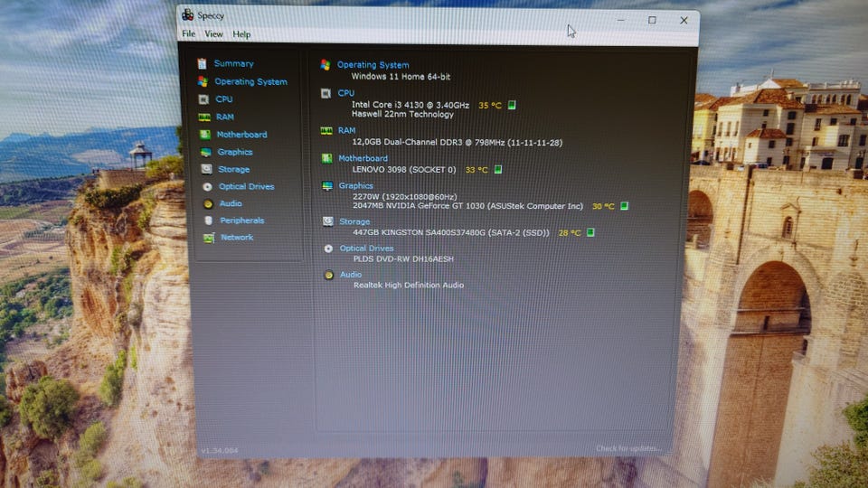Click the '12,0GB Dual-Channel DDR3' line
This screenshot has height=488, width=868.
pos(458,142)
